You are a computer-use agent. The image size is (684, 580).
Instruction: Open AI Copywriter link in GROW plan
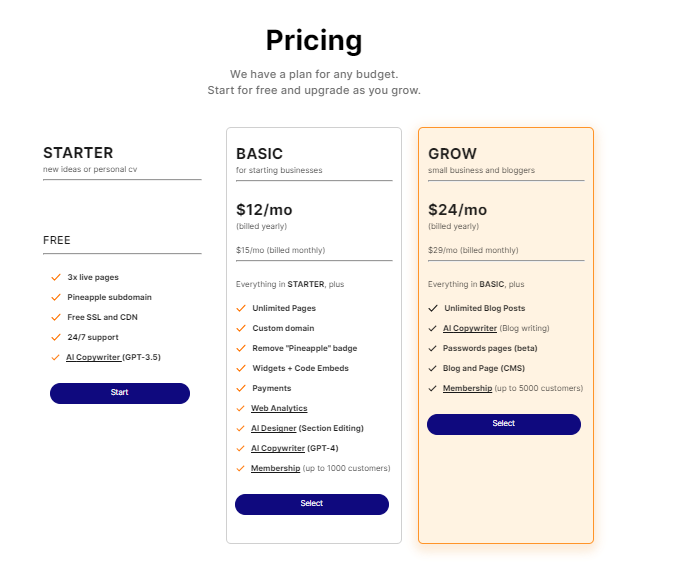[470, 328]
